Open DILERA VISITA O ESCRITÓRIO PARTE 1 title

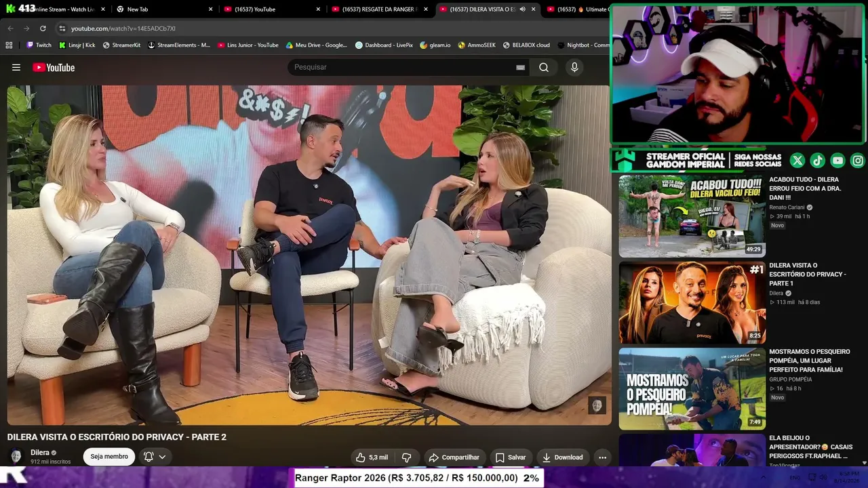click(808, 274)
